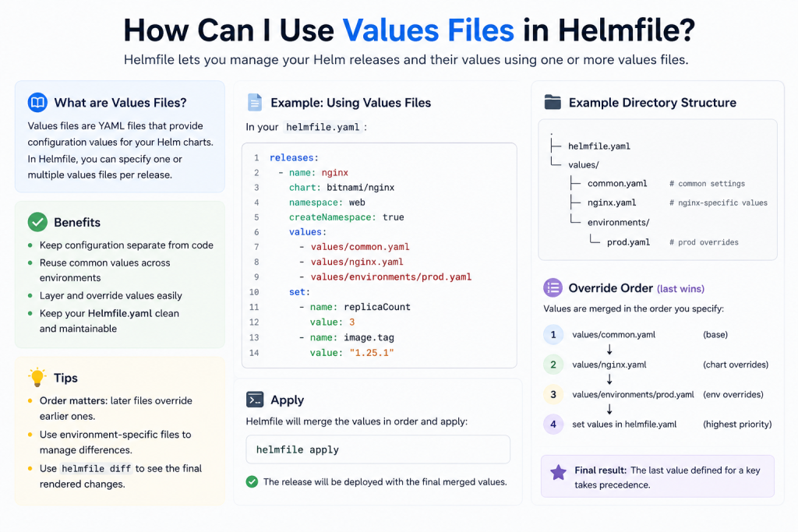Click the document icon next to Example: Using Values Files
Viewport: 798px width, 532px height.
point(255,102)
